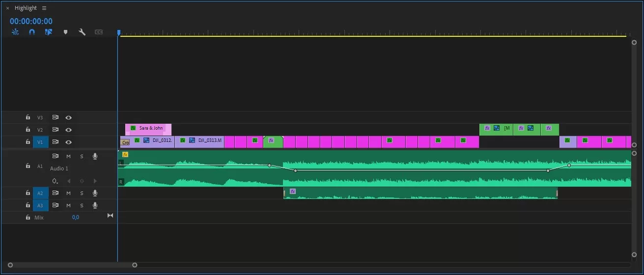Open the A1 show keyframes dropdown
This screenshot has width=644, height=275.
coord(56,181)
